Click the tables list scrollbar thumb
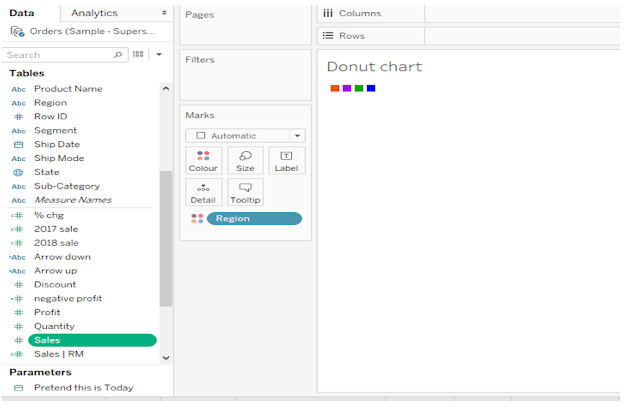The height and width of the screenshot is (411, 628). 165,239
